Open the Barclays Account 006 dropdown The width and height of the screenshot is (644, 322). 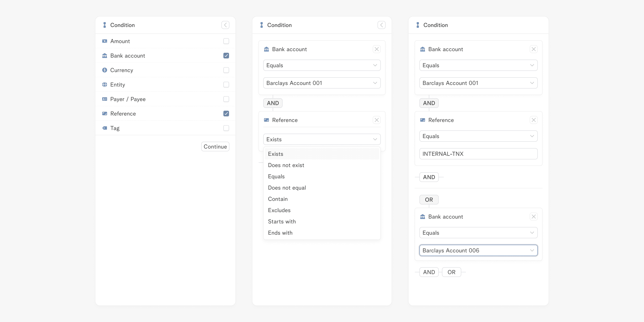[x=478, y=250]
